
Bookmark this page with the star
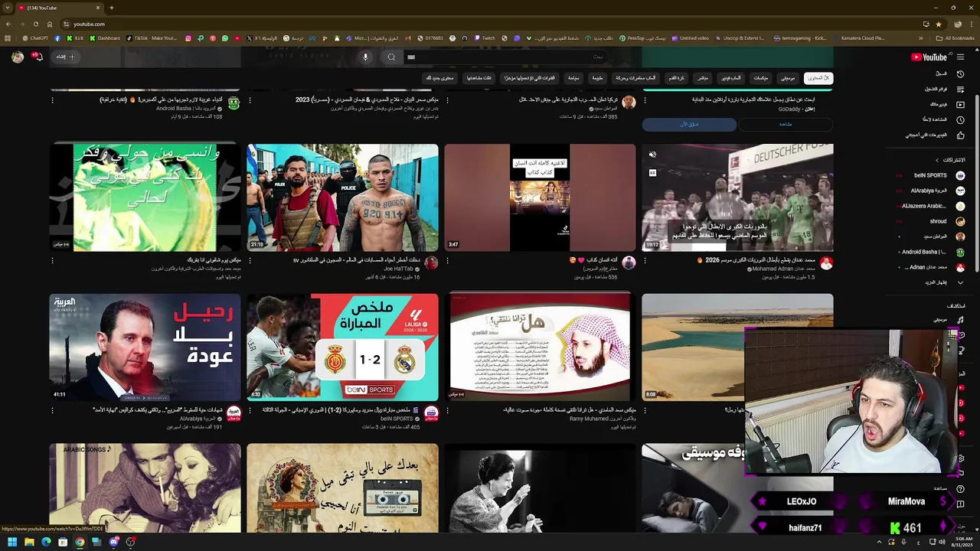(x=939, y=24)
